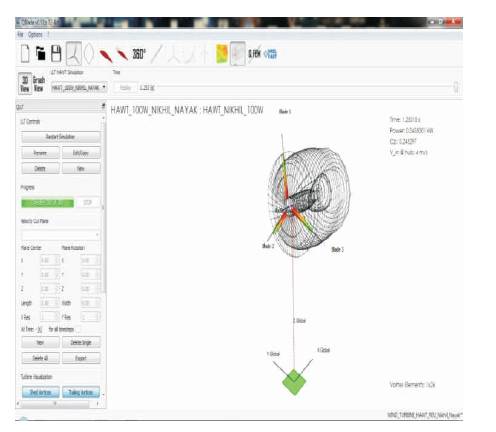Switch to 3D View
This screenshot has width=496, height=432.
click(x=25, y=84)
